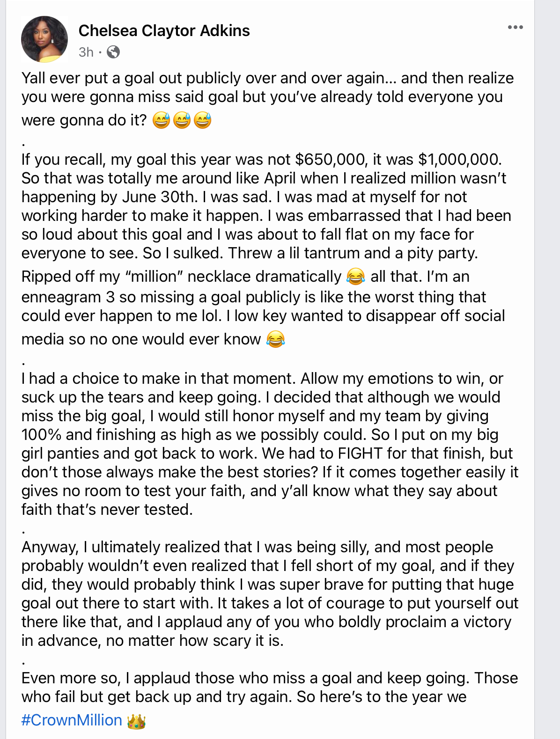Open the Chelsea Claytor Adkins profile name link
This screenshot has height=739, width=560.
(x=164, y=31)
